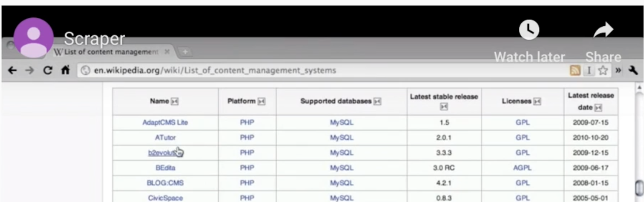644x202 pixels.
Task: Click the Share arrow icon
Action: pos(603,31)
